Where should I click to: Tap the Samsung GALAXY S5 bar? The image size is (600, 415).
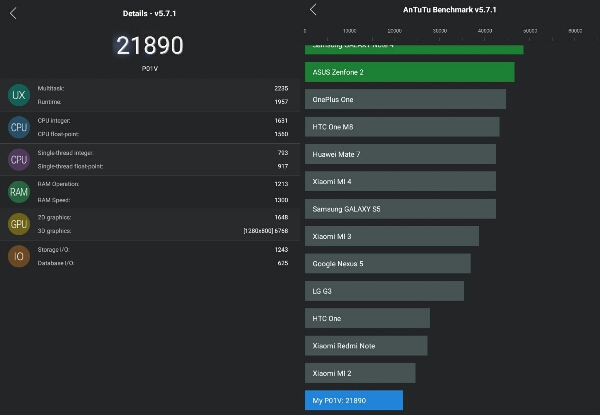click(x=401, y=209)
